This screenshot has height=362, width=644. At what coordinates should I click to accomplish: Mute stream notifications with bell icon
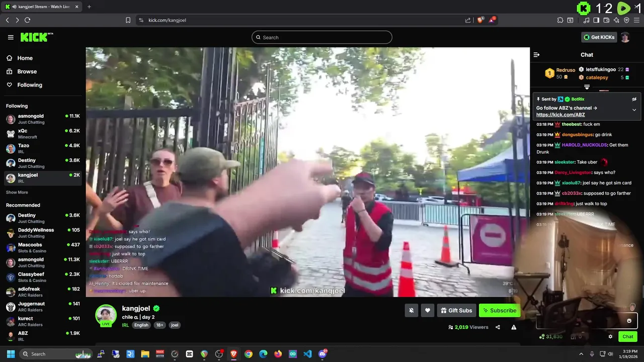click(x=411, y=311)
